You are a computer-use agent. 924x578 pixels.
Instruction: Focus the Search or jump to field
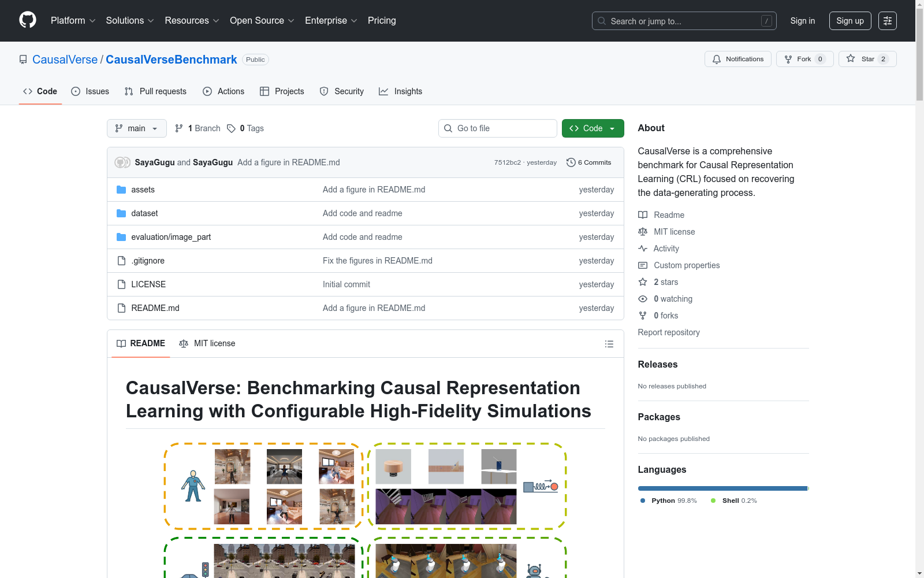(684, 21)
